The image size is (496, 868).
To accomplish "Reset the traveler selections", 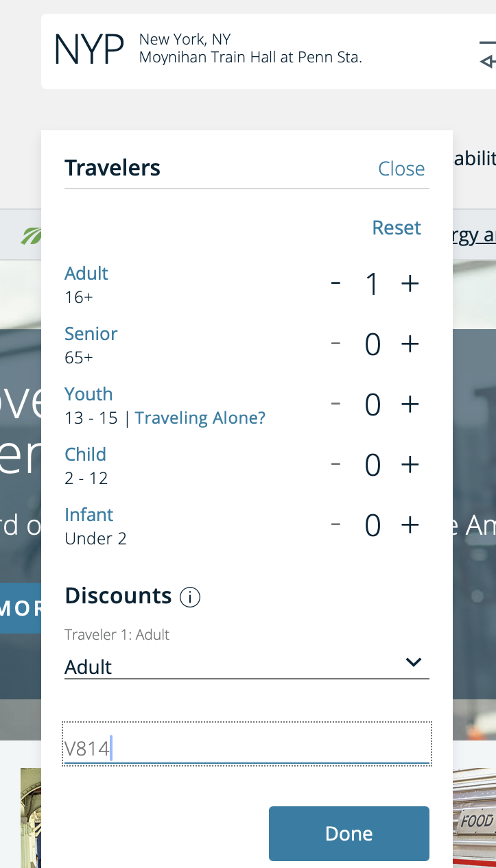I will [x=396, y=227].
